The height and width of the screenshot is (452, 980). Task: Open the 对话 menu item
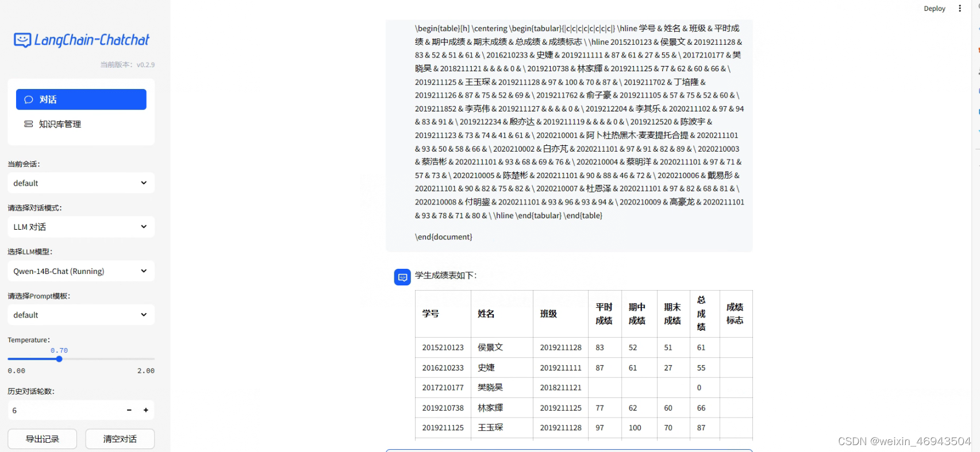click(x=81, y=99)
